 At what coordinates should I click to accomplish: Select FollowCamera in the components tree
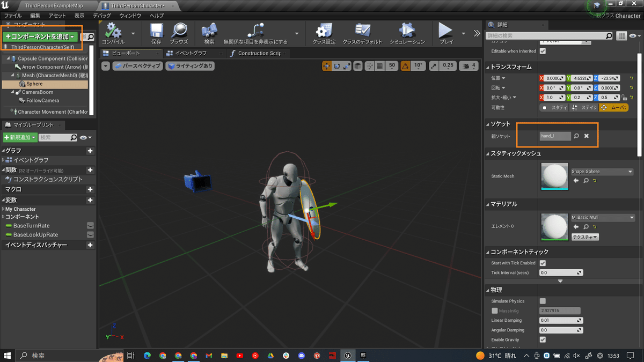point(43,101)
